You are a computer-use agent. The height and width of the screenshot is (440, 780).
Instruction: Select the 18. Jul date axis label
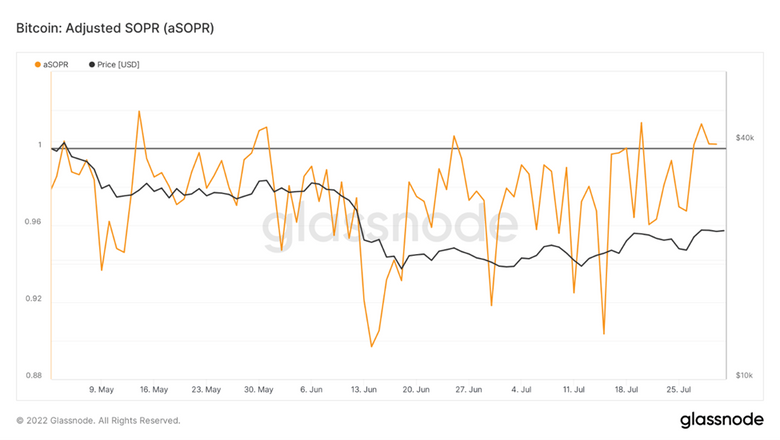coord(626,390)
